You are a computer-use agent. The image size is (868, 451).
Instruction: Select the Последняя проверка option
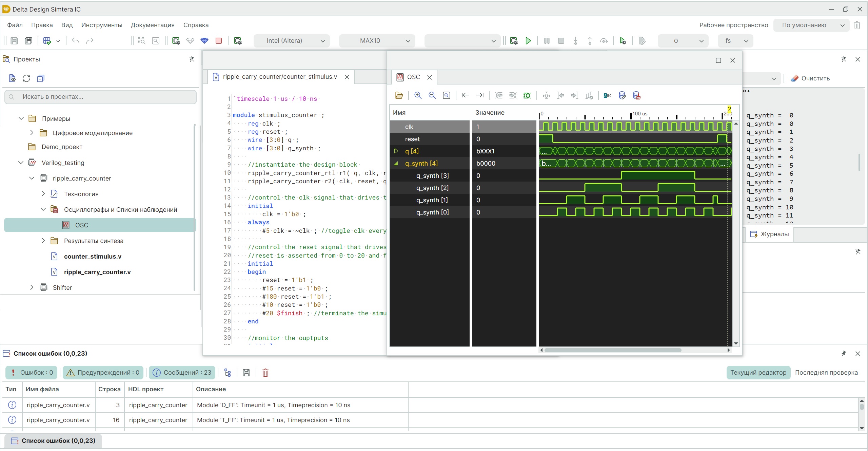(826, 373)
